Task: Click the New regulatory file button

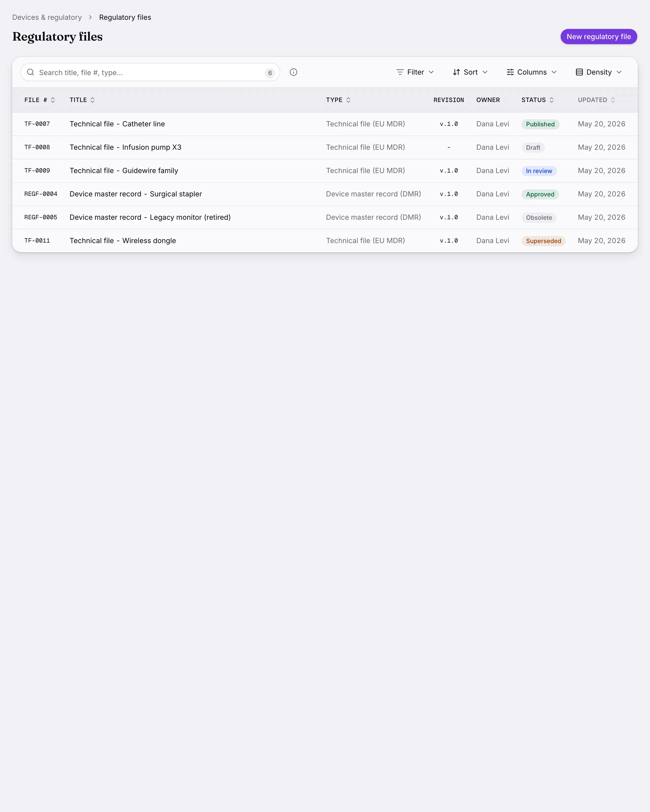Action: click(599, 37)
